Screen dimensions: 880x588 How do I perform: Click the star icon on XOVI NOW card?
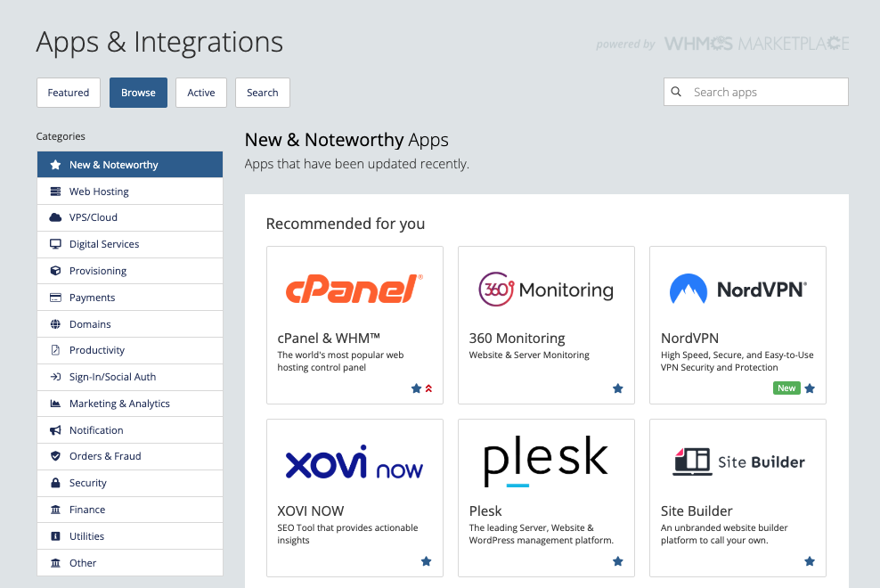tap(426, 561)
